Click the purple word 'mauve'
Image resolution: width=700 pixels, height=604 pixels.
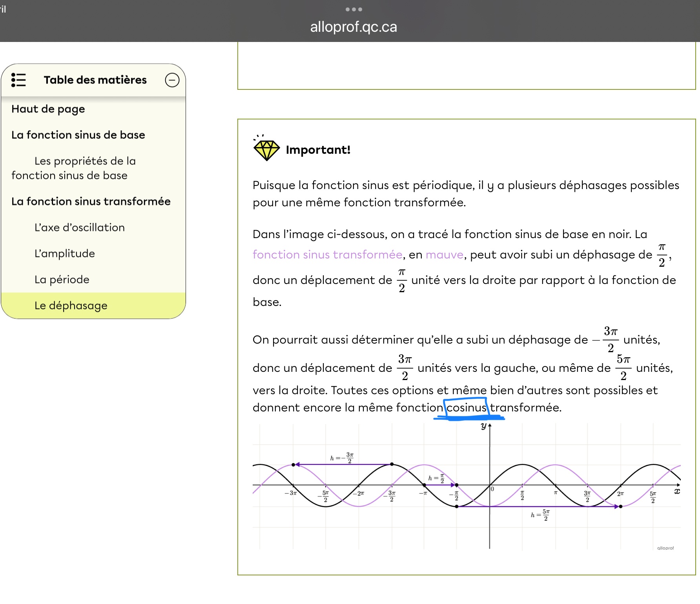coord(445,255)
